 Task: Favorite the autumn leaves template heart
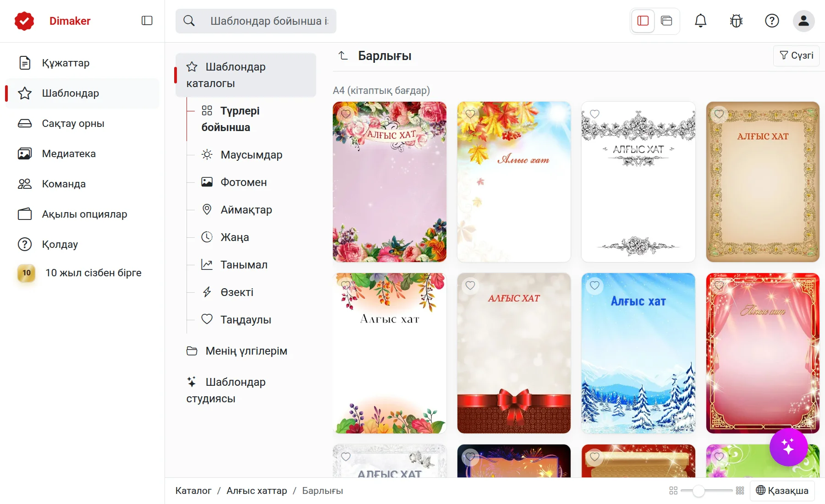tap(470, 114)
